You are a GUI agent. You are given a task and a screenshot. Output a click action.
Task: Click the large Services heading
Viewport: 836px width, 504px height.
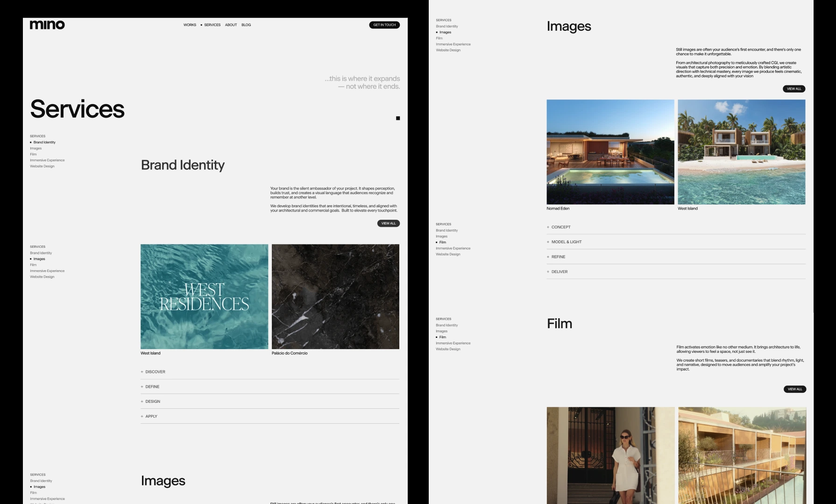tap(78, 109)
